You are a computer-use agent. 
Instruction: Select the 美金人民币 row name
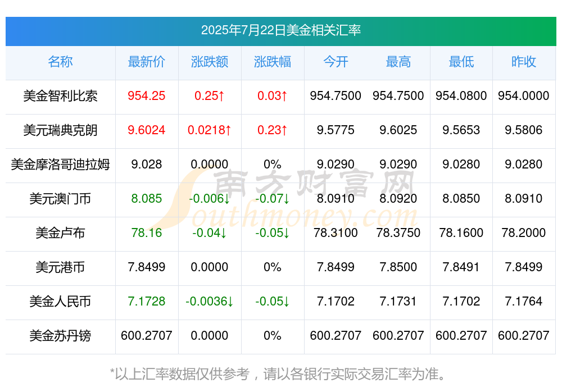click(60, 302)
